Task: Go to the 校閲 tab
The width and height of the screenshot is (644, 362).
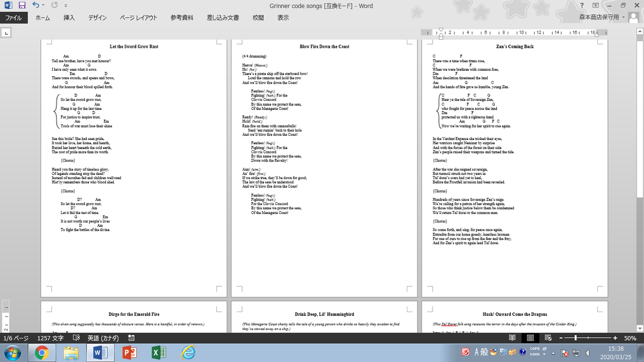Action: 258,18
